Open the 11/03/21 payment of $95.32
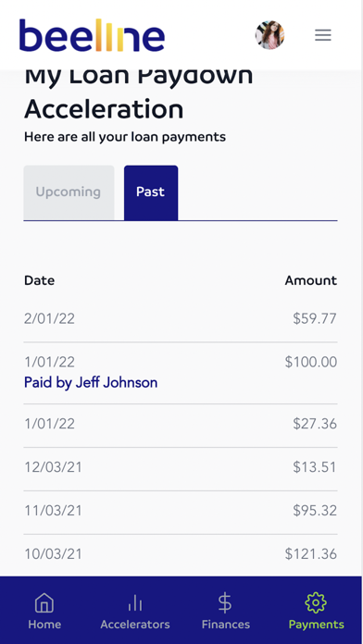Image resolution: width=363 pixels, height=644 pixels. [x=181, y=513]
